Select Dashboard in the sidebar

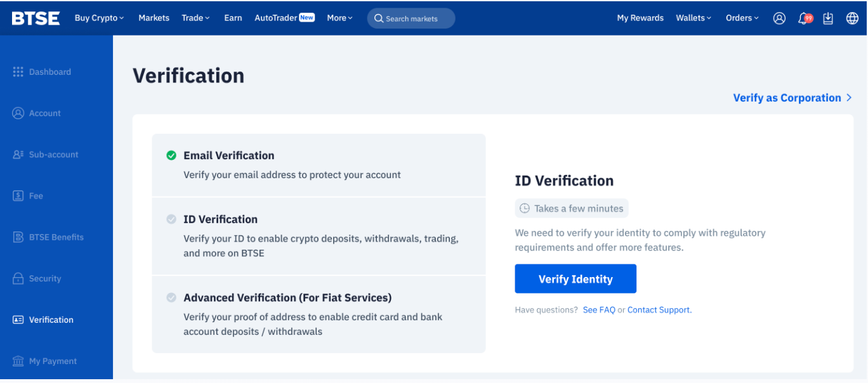(x=50, y=72)
